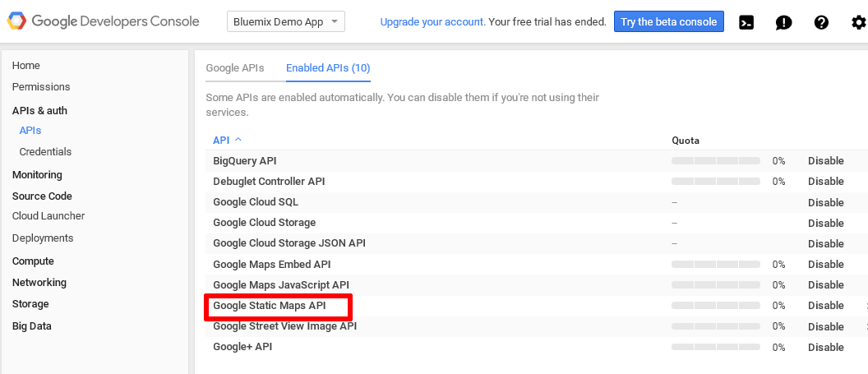The height and width of the screenshot is (374, 868).
Task: Open Credentials in the sidebar
Action: coord(45,151)
